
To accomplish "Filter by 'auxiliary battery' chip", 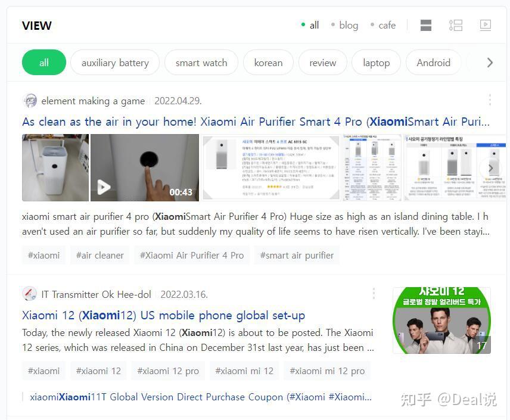I will click(x=115, y=63).
